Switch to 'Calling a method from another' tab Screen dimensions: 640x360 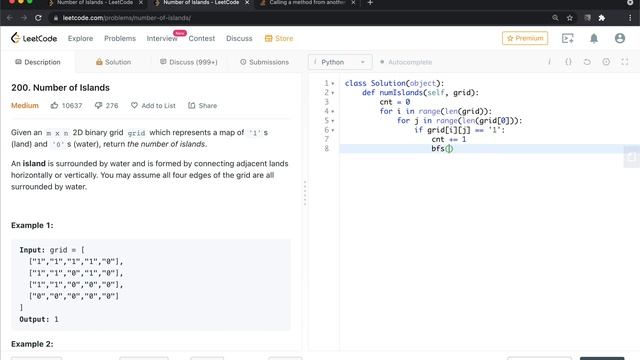[x=307, y=3]
